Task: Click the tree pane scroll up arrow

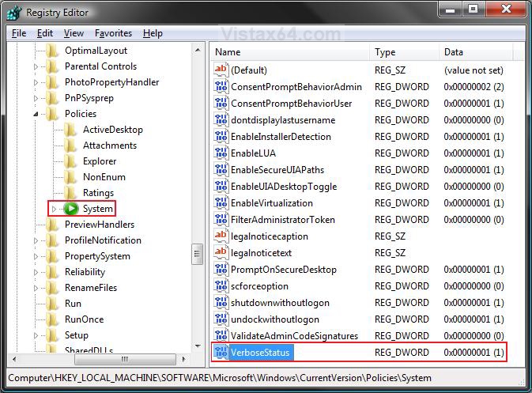Action: point(198,51)
